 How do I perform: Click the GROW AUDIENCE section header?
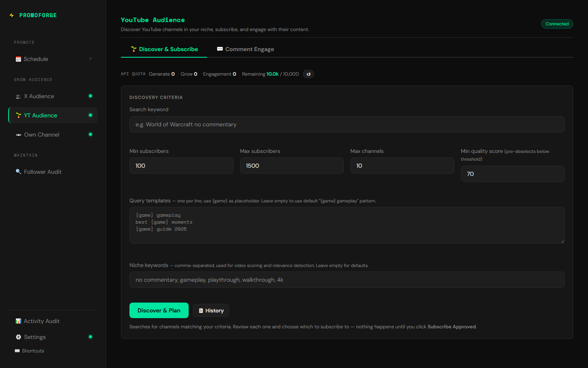pyautogui.click(x=33, y=80)
